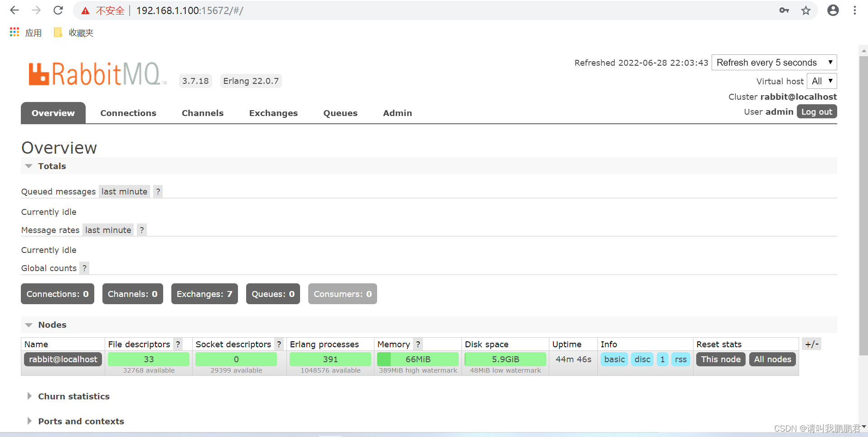Screen dimensions: 868x437
Task: Switch to the Queues tab
Action: click(x=340, y=113)
